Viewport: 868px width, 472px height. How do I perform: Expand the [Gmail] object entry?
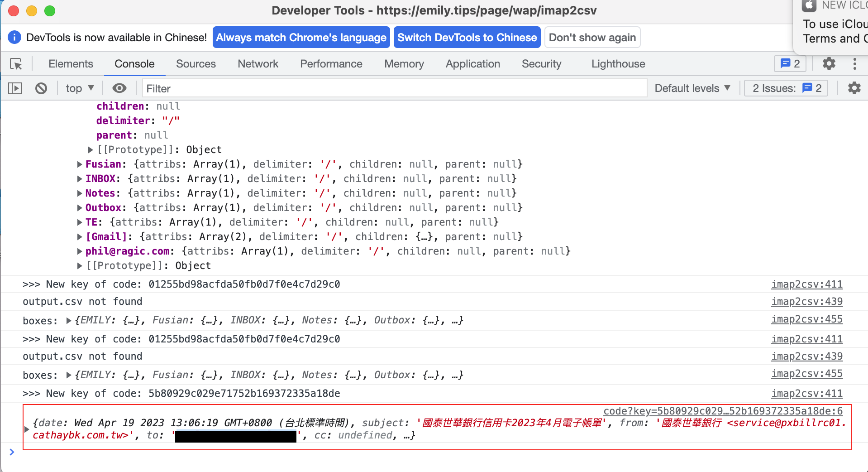pos(80,237)
